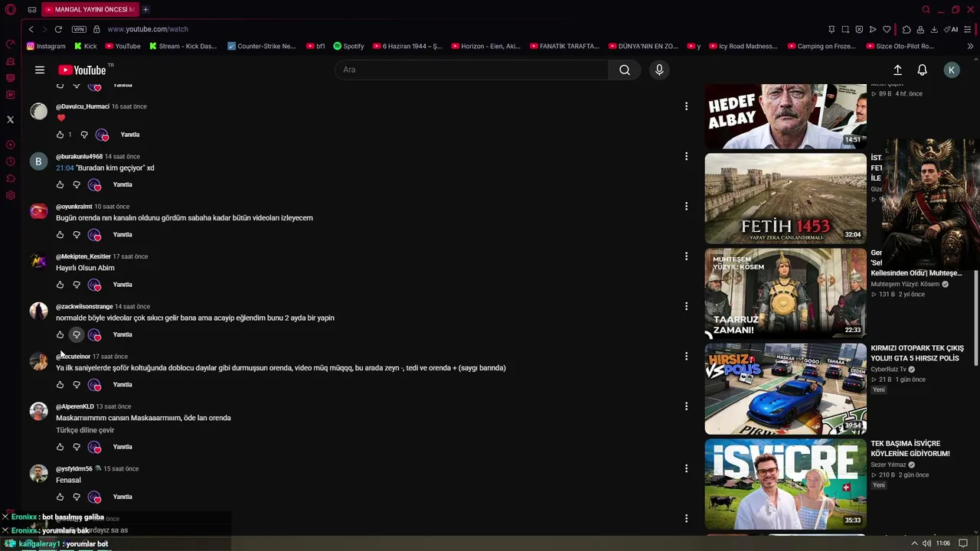This screenshot has width=980, height=551.
Task: Like @oyunkralmt's comment
Action: [60, 235]
